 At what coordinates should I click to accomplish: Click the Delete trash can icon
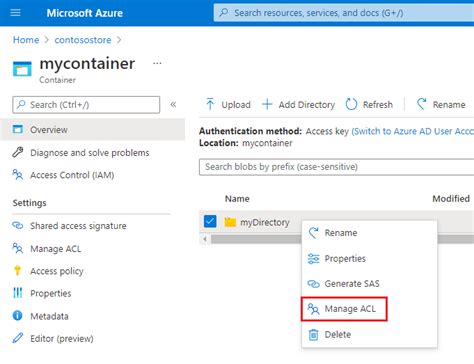[x=313, y=334]
